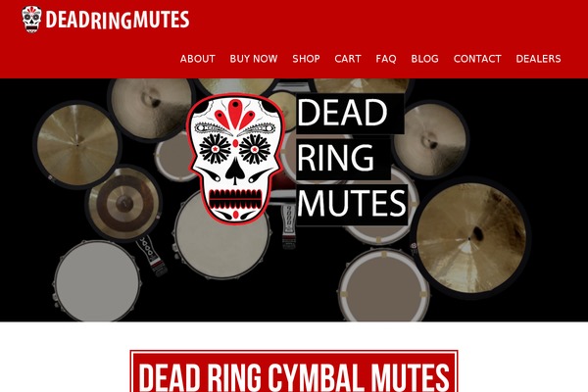Open the BUY NOW page

(254, 59)
